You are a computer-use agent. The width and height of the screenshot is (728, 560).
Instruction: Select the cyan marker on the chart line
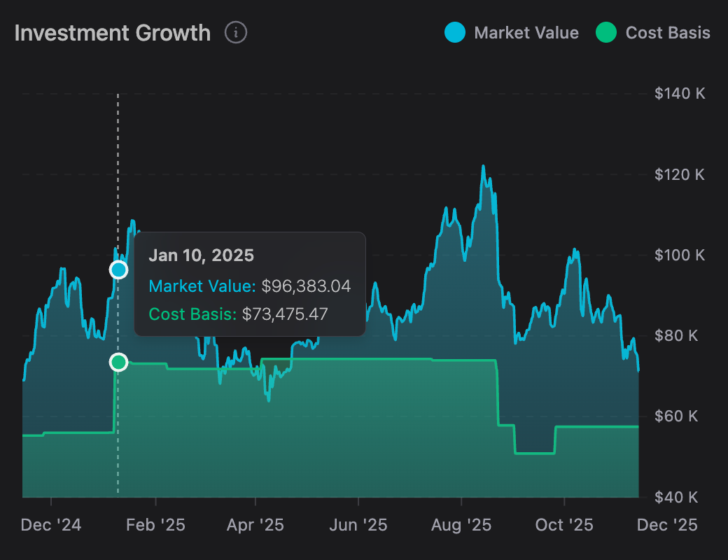(118, 269)
